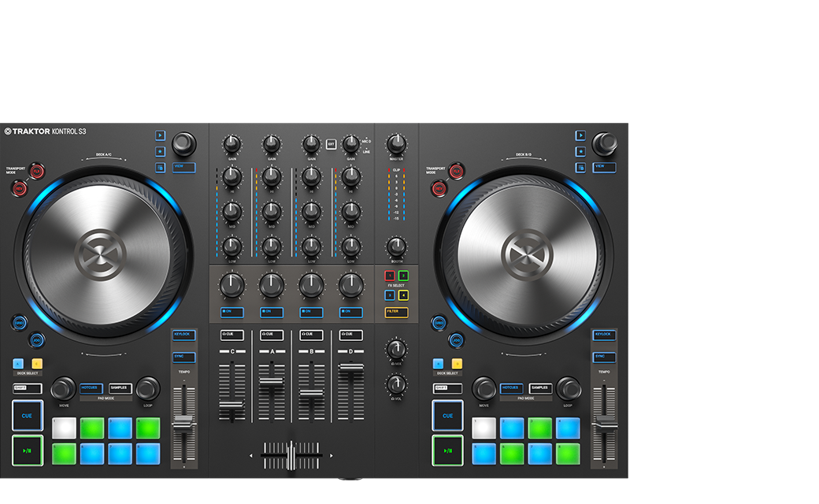The image size is (819, 504).
Task: Click the left deck playlist icon button
Action: click(161, 168)
